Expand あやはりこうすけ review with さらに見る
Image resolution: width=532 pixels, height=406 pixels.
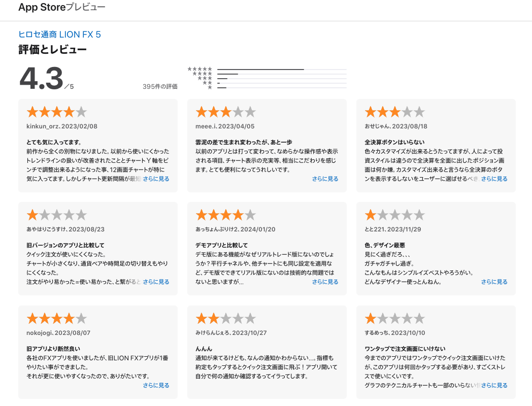[x=156, y=282]
